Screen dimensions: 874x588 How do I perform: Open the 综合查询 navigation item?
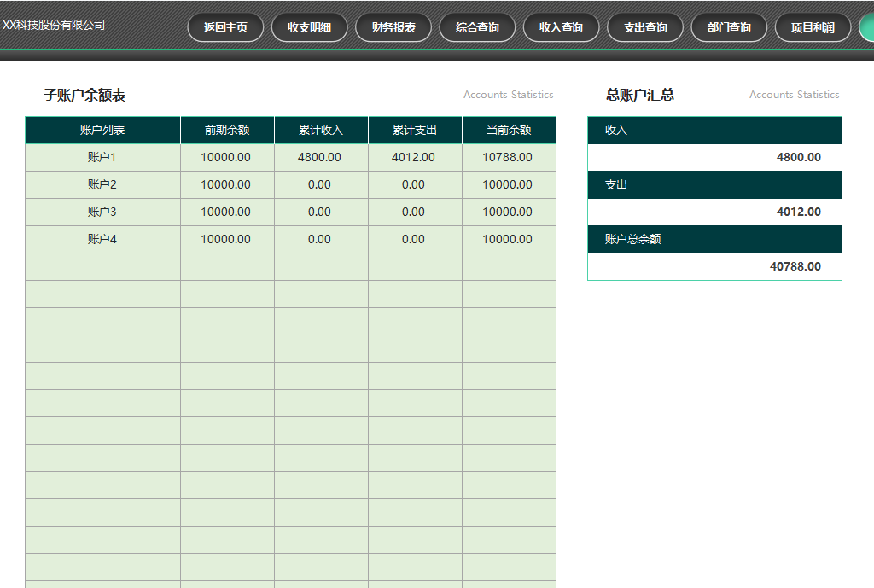click(477, 27)
